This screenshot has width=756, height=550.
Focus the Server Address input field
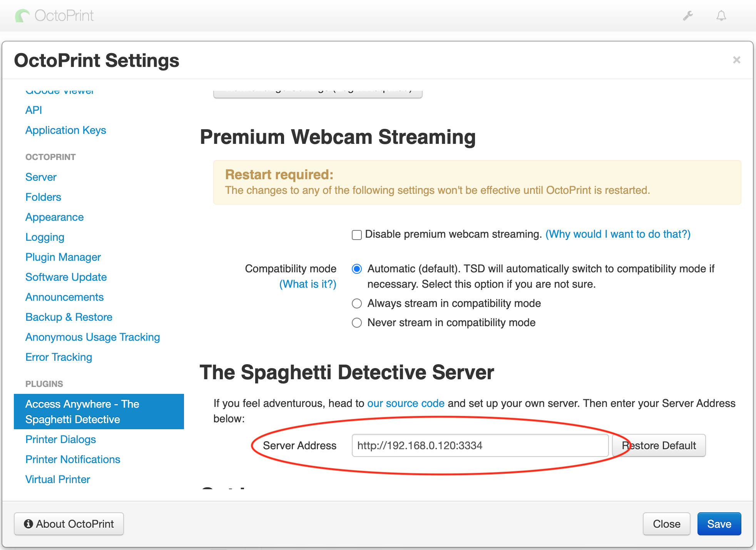pyautogui.click(x=480, y=445)
